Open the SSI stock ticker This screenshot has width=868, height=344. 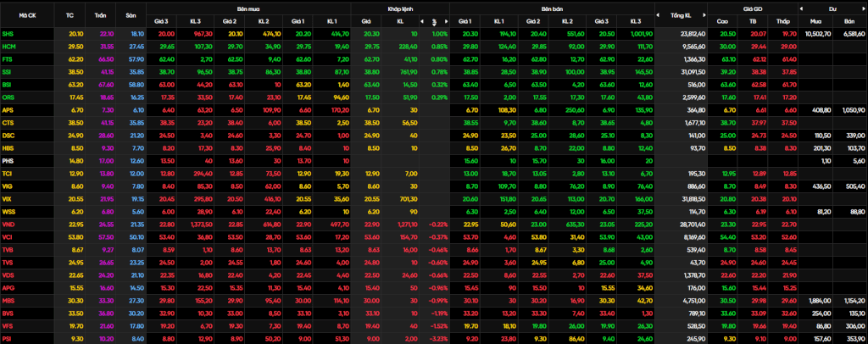pyautogui.click(x=7, y=72)
